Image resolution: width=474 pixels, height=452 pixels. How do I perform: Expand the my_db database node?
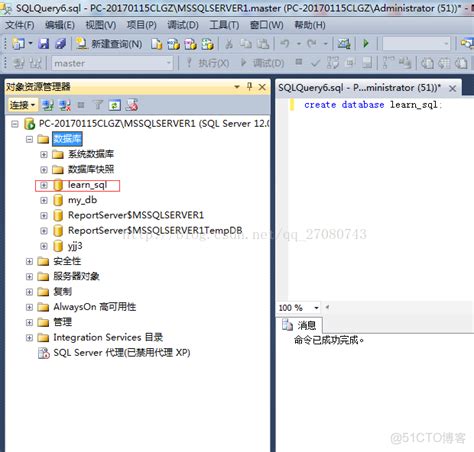click(x=44, y=200)
